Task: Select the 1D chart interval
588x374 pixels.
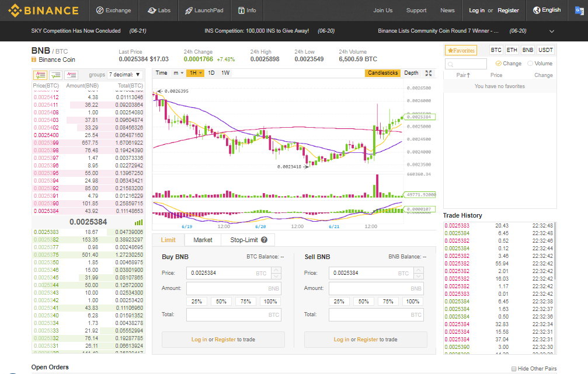Action: click(211, 73)
